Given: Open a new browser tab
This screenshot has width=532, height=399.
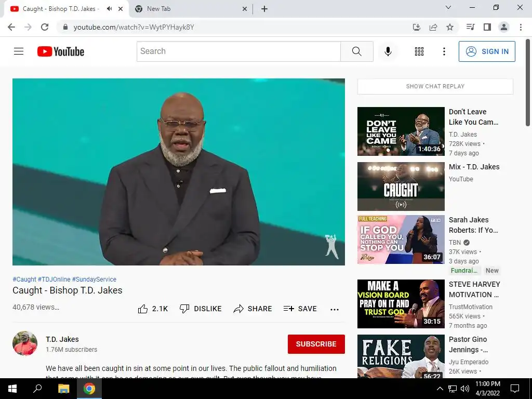Looking at the screenshot, I should (264, 9).
